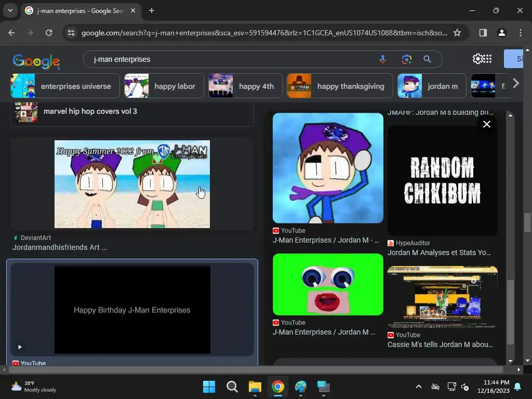Open Cassie M's tells Jordan M link
The image size is (532, 399).
click(x=440, y=344)
